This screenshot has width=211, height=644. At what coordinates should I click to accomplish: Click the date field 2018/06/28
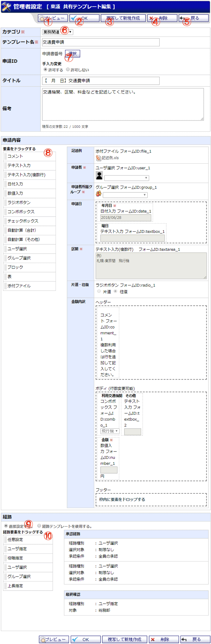tap(126, 218)
